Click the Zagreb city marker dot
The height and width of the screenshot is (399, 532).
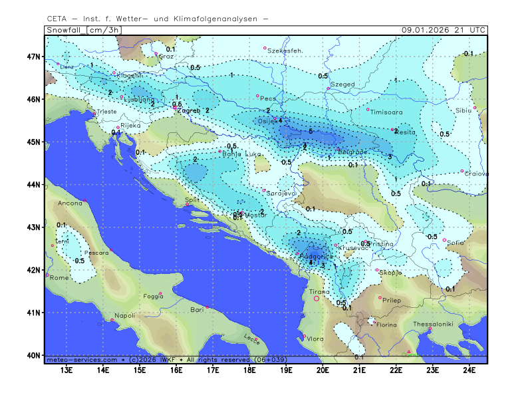[x=176, y=108]
